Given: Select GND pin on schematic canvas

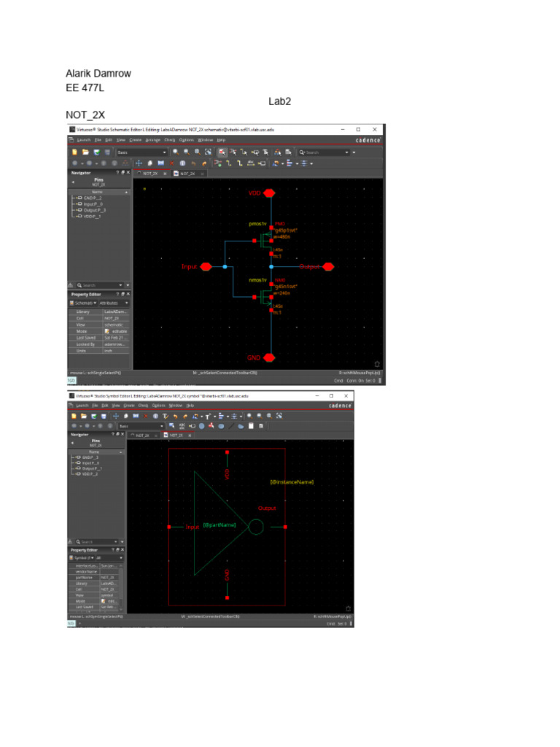Looking at the screenshot, I should pyautogui.click(x=269, y=357).
